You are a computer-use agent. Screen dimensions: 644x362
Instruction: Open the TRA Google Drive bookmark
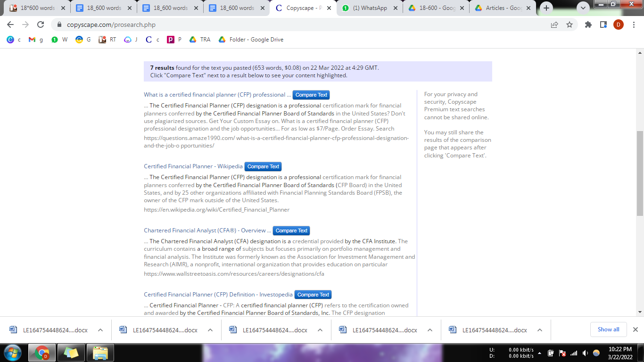[200, 40]
